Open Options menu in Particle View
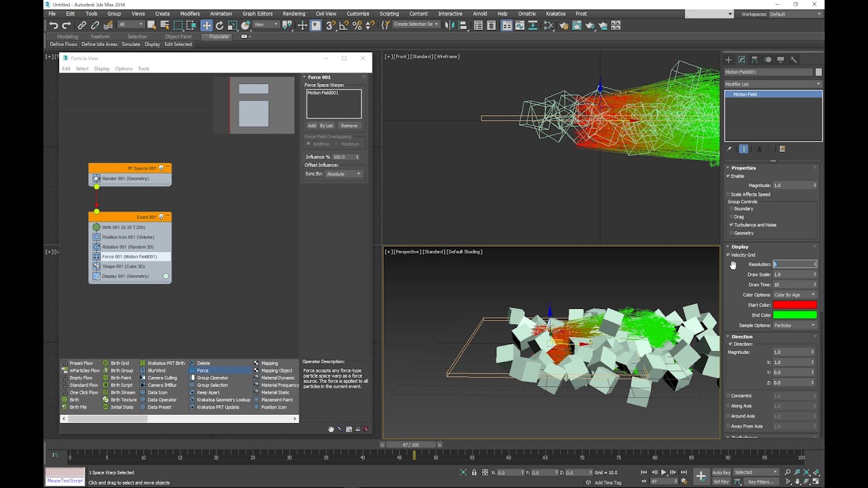This screenshot has height=488, width=868. tap(123, 68)
